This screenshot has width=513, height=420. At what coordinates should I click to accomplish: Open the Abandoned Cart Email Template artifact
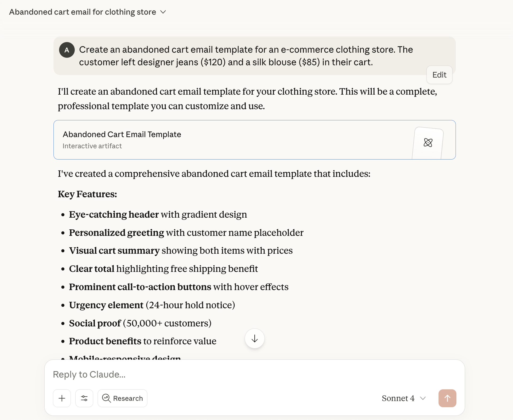pyautogui.click(x=122, y=134)
